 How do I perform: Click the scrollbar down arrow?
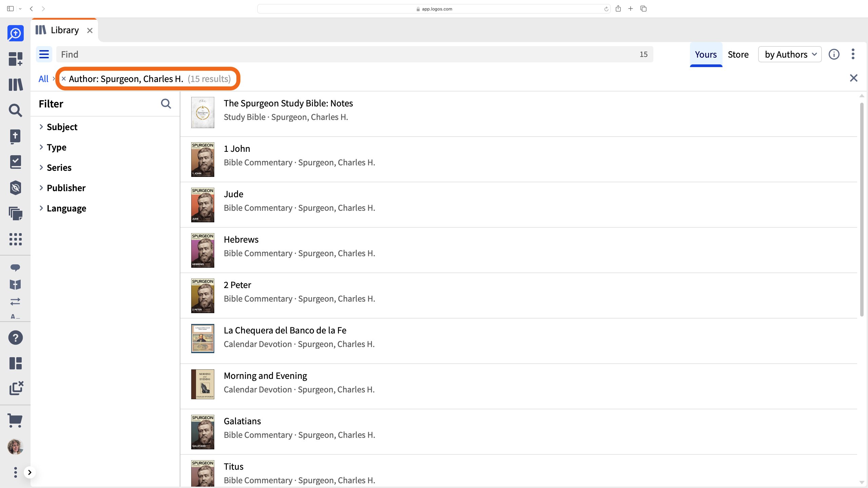(x=862, y=482)
